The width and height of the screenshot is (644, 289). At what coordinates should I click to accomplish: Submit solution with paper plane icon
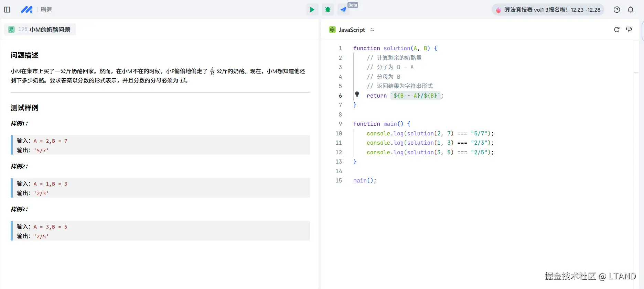coord(343,10)
